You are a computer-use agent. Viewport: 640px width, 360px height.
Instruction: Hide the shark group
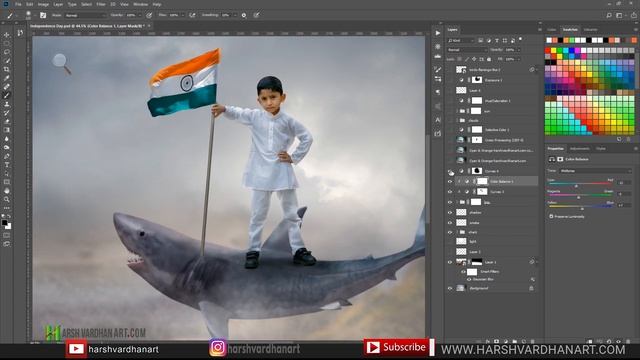[x=450, y=232]
